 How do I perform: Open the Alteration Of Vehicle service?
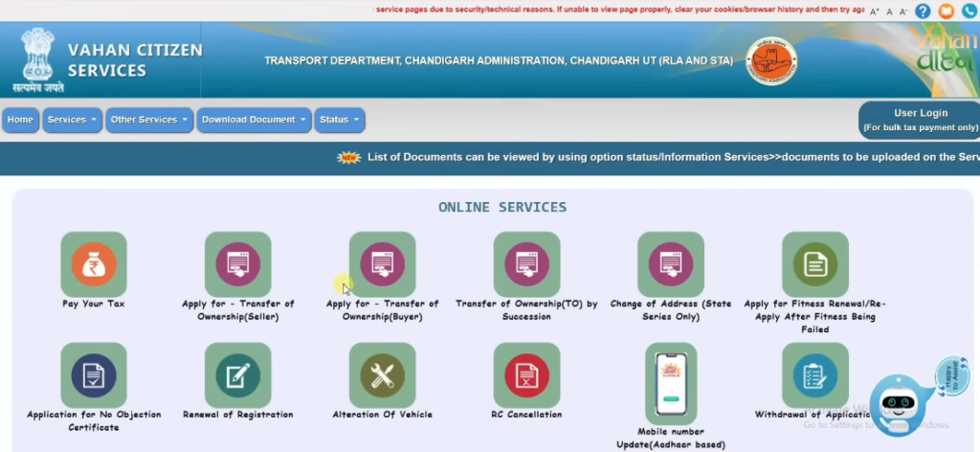[x=382, y=375]
